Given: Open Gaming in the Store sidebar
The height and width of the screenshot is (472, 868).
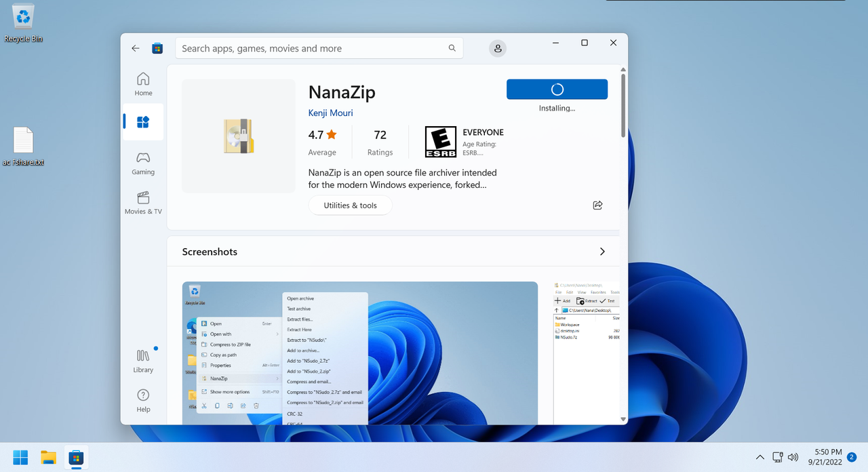Looking at the screenshot, I should 143,163.
